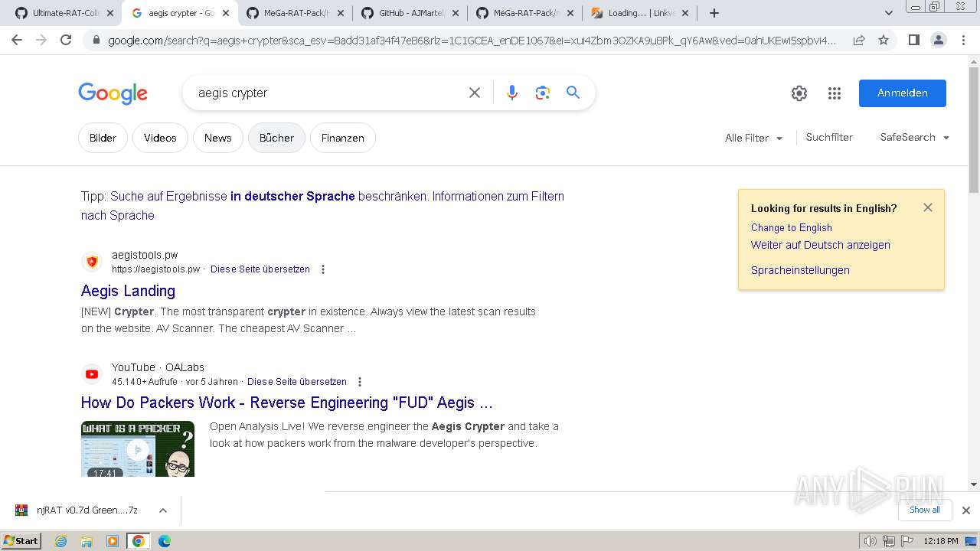Open Google quick settings gear
Viewport: 980px width, 551px height.
(799, 93)
